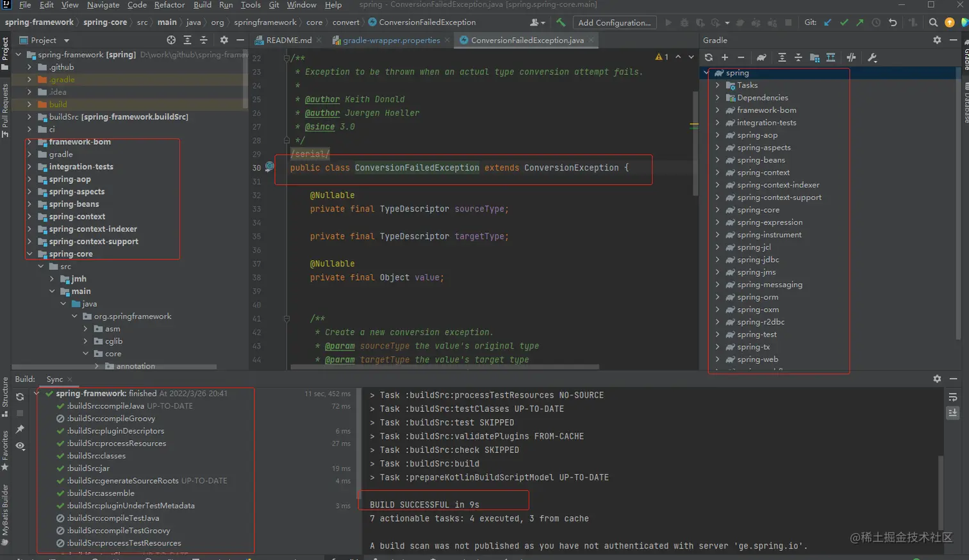
Task: Click the plus icon to link Gradle project
Action: point(725,58)
